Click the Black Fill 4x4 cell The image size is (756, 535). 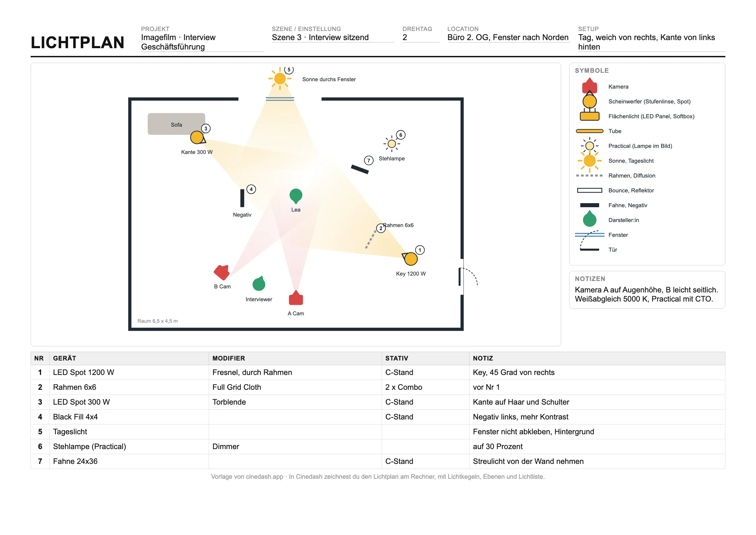pyautogui.click(x=129, y=417)
